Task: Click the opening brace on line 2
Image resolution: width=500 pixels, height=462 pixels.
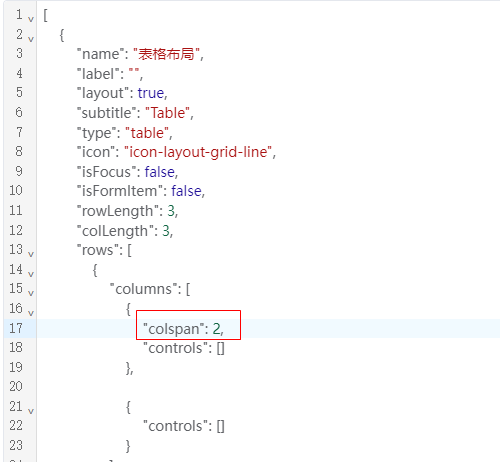Action: click(x=62, y=35)
